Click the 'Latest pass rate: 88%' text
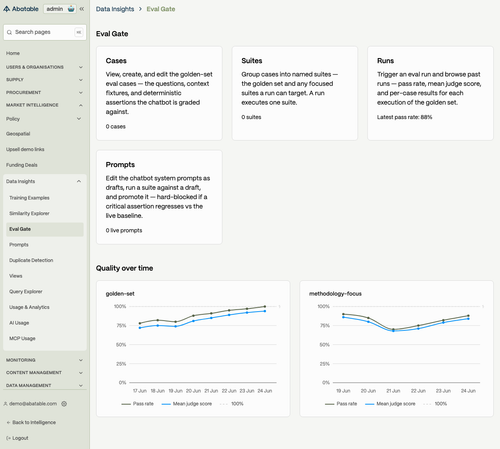 [x=405, y=117]
